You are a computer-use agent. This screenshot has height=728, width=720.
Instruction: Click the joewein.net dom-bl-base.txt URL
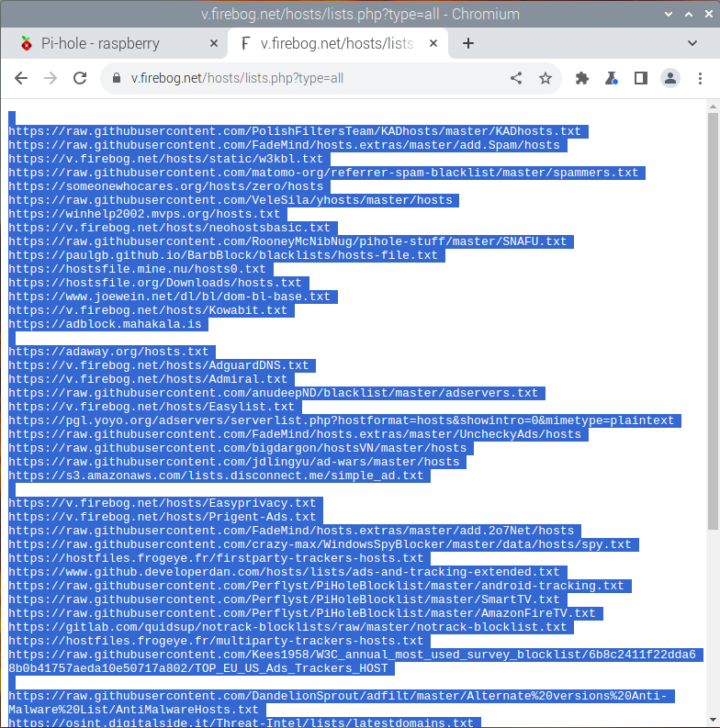[x=169, y=297]
